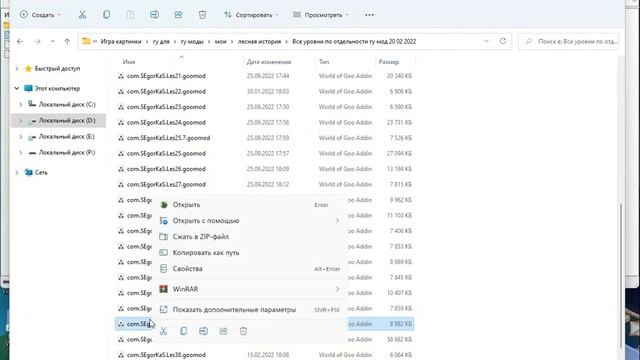Open the Создать (Create) dropdown button
This screenshot has width=640, height=360.
tap(40, 15)
